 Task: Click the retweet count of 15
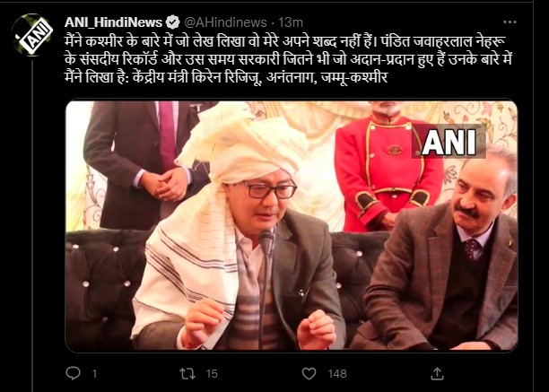point(212,374)
